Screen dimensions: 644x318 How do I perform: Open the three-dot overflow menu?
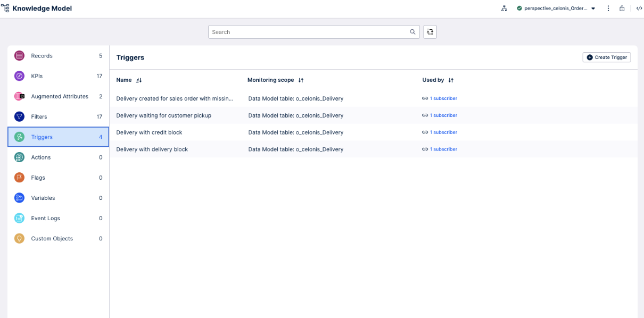pos(608,8)
